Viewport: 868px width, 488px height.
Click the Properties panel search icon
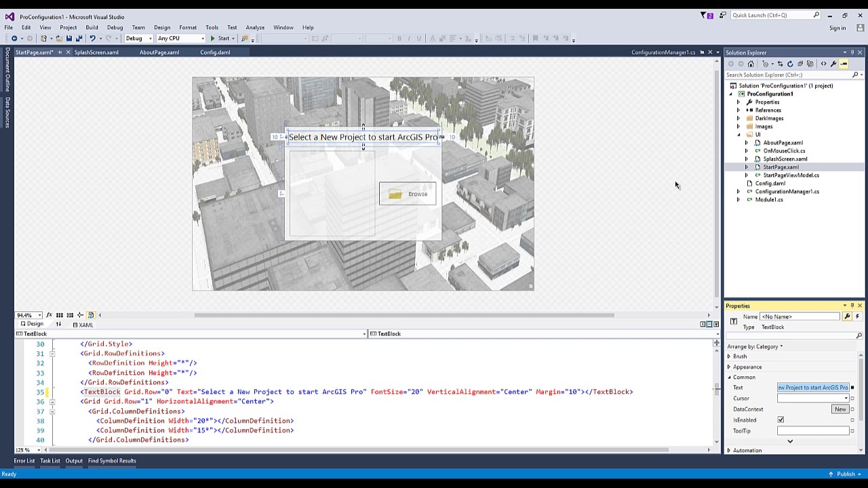coord(859,335)
